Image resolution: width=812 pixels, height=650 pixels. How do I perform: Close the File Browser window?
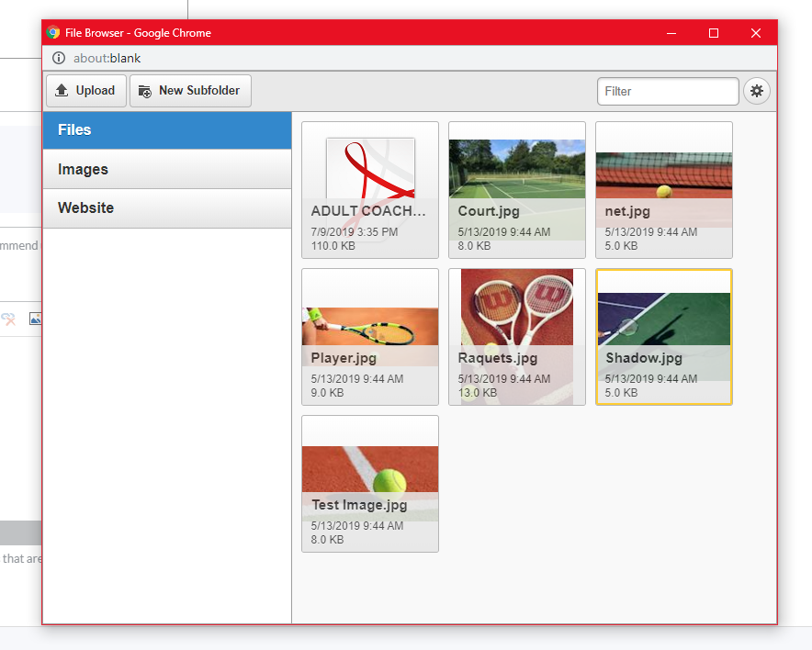[756, 33]
